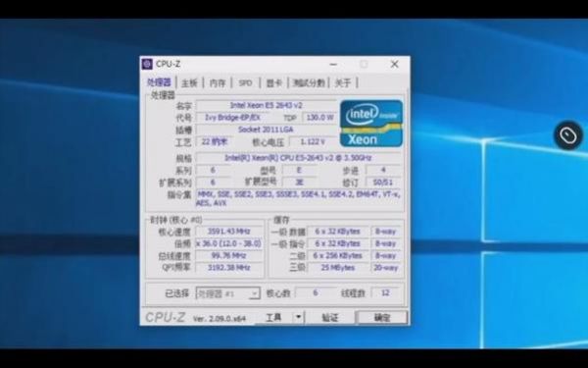
Task: Click the 确定 button
Action: click(382, 318)
